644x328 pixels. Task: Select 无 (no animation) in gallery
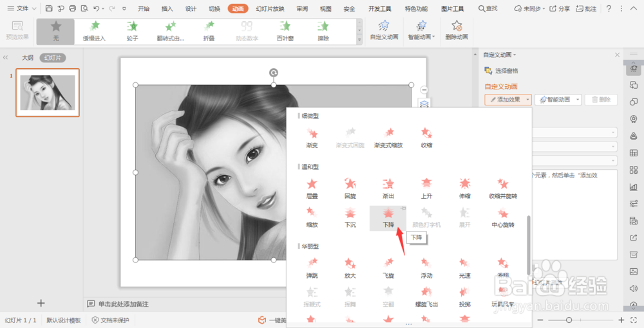[55, 31]
